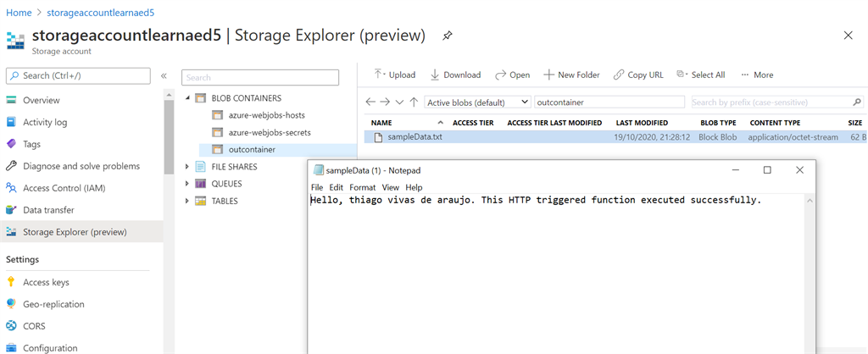Open Diagnose and solve problems
Image resolution: width=868 pixels, height=354 pixels.
tap(82, 166)
